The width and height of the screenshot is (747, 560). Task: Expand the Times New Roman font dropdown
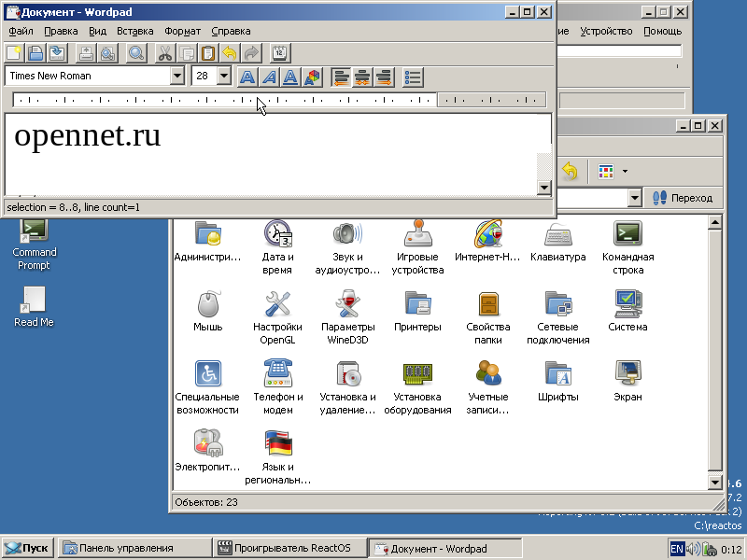tap(177, 77)
